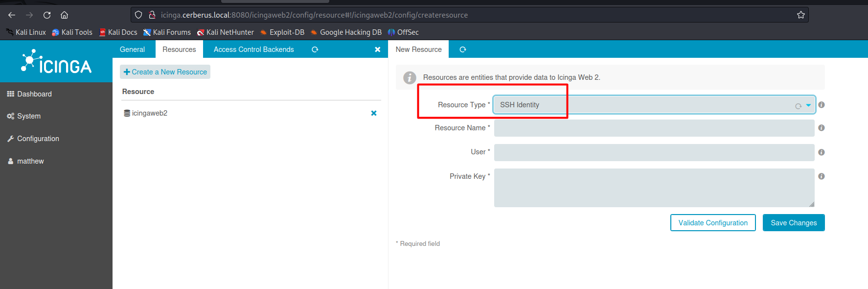Remove the icingaweb2 resource
This screenshot has width=868, height=289.
click(374, 113)
